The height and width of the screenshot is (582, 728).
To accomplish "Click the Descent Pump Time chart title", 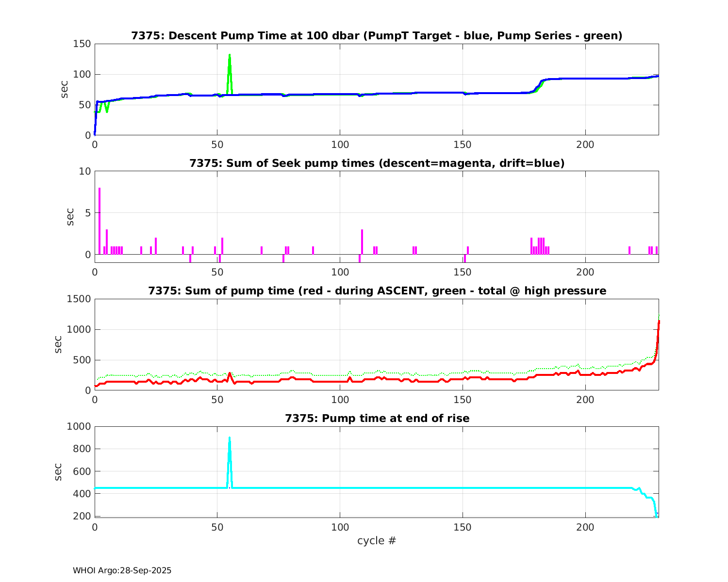I will (x=377, y=36).
